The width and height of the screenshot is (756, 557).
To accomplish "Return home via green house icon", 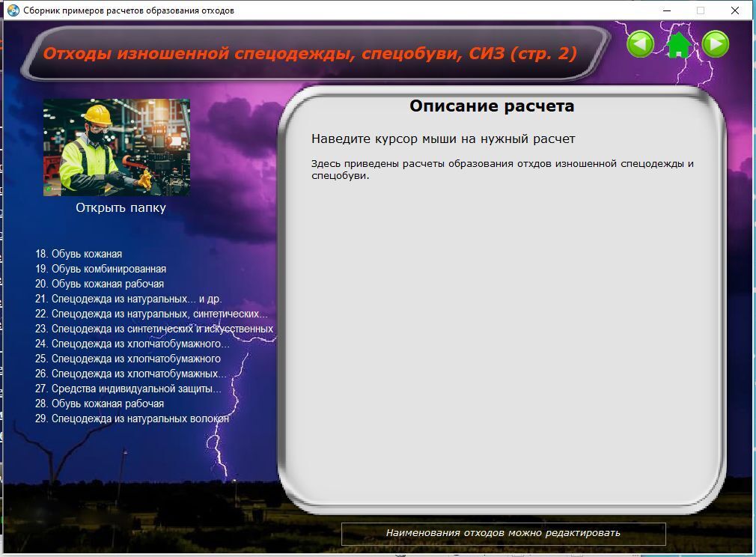I will point(678,45).
